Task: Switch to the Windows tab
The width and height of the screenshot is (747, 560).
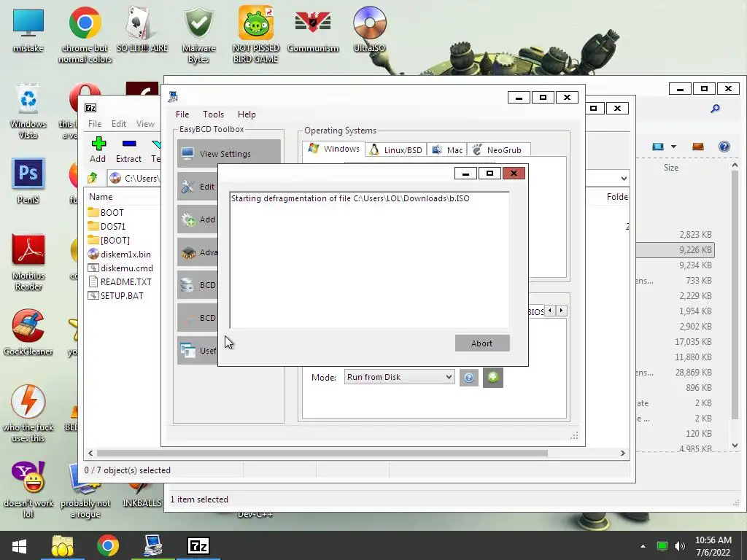Action: pyautogui.click(x=334, y=149)
